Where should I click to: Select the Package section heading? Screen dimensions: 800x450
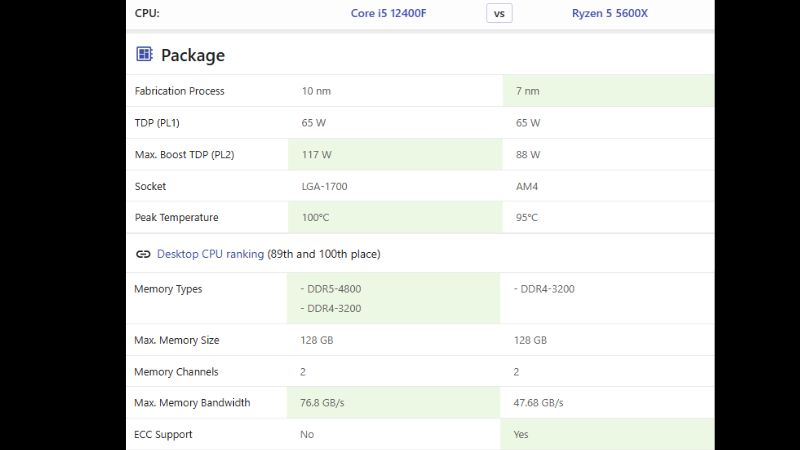pyautogui.click(x=193, y=55)
